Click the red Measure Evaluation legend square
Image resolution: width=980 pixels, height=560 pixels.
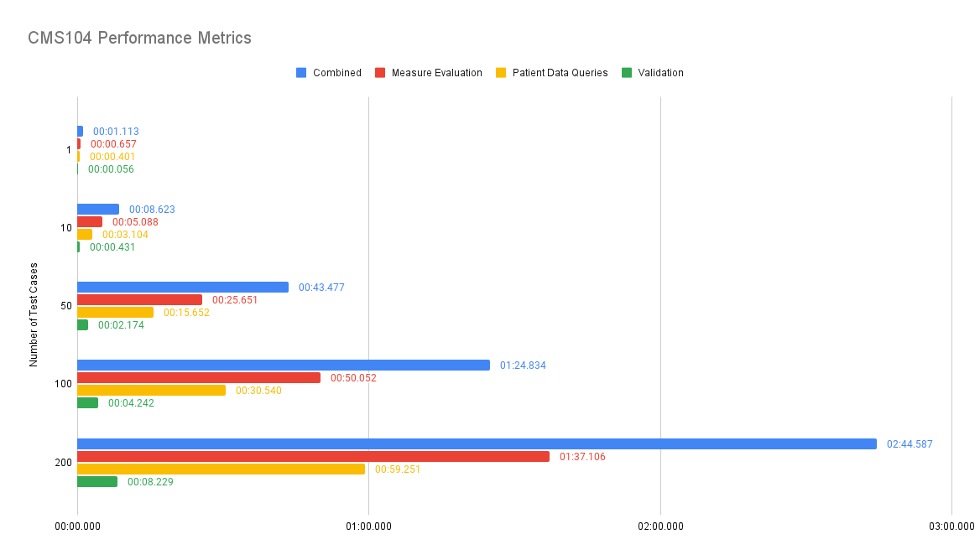click(x=380, y=72)
